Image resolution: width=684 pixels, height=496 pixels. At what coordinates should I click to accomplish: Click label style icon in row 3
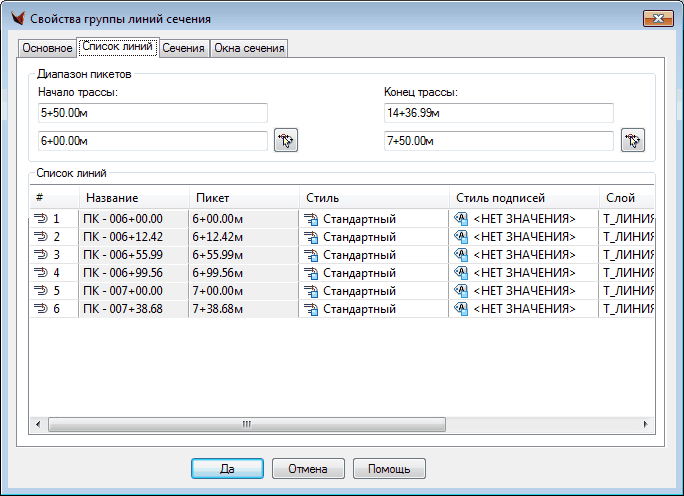click(x=461, y=255)
